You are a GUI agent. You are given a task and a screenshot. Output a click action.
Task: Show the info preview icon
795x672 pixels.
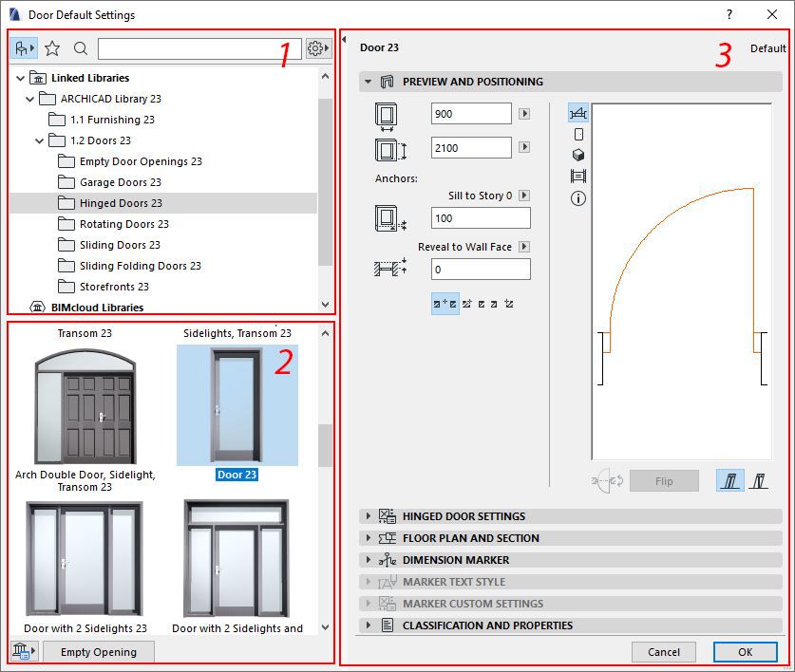pos(578,198)
